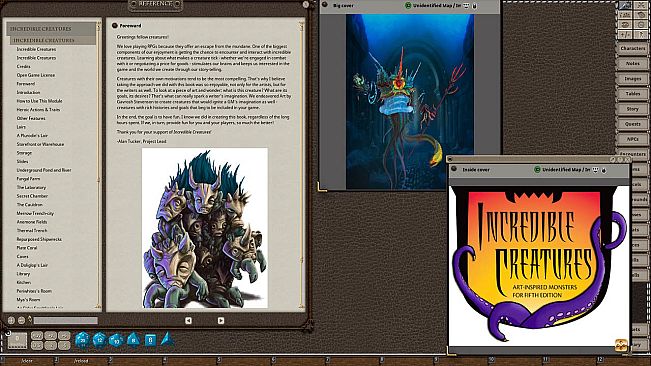The height and width of the screenshot is (366, 651).
Task: Click hotkey slot 2 labeled /reload
Action: (x=81, y=361)
